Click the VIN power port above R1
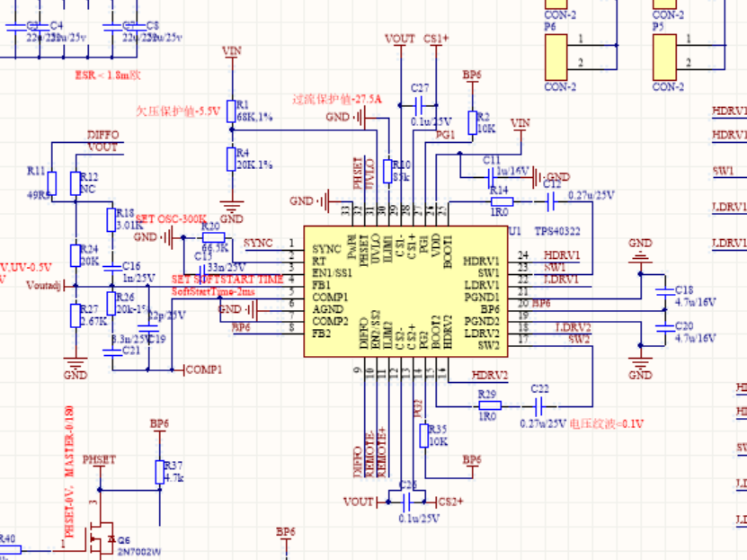 (x=232, y=50)
